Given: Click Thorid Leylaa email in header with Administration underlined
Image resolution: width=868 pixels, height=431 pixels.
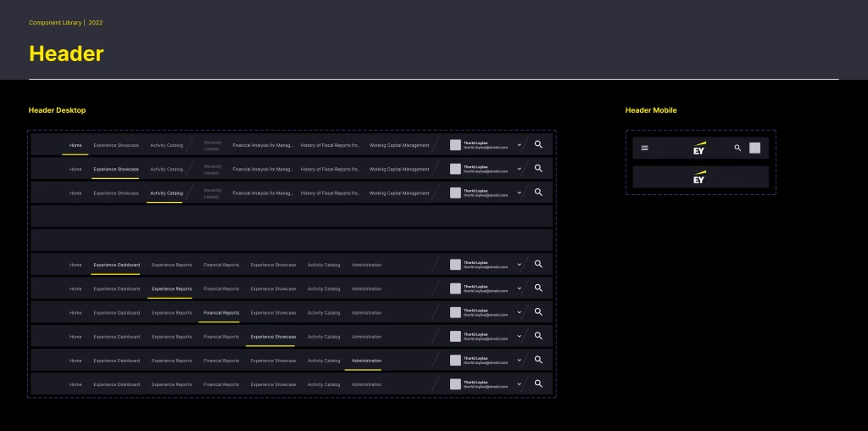Looking at the screenshot, I should pos(486,362).
